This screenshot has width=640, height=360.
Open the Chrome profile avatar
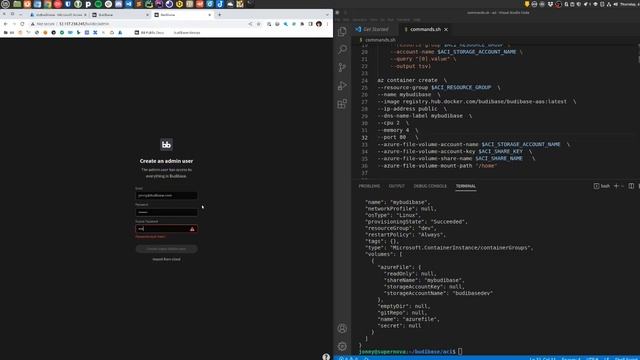319,24
